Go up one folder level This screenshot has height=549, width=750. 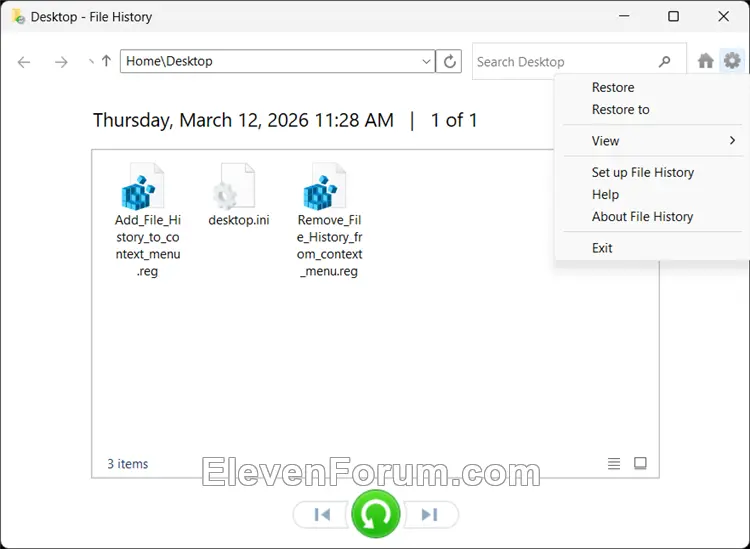pyautogui.click(x=106, y=61)
